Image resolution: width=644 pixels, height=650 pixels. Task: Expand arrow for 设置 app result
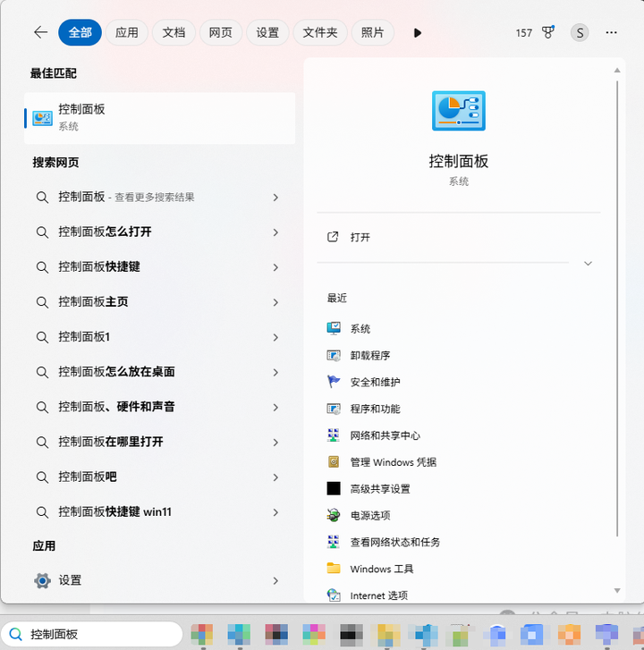(275, 581)
